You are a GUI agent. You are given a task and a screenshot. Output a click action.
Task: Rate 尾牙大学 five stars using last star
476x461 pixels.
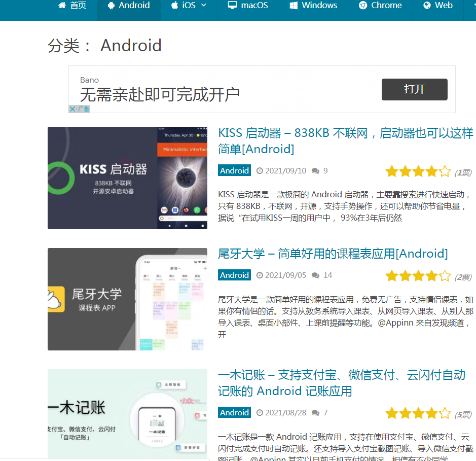pos(445,276)
